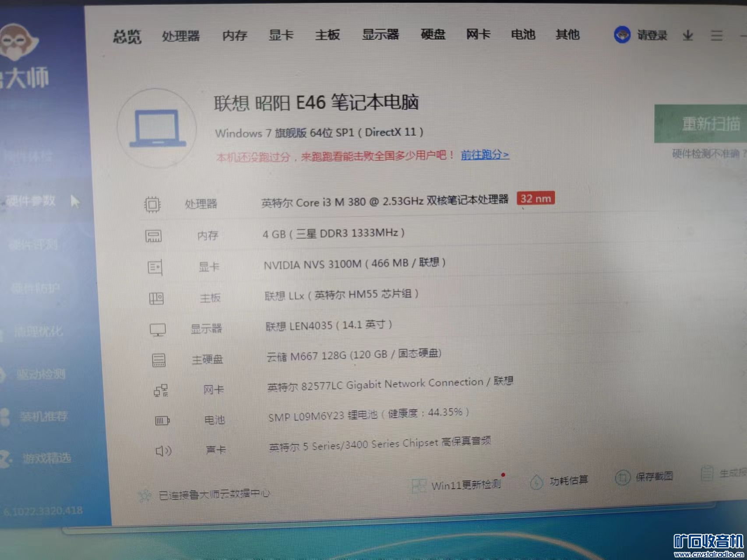747x560 pixels.
Task: Select the 联想 LLx HM55 text
Action: [342, 294]
